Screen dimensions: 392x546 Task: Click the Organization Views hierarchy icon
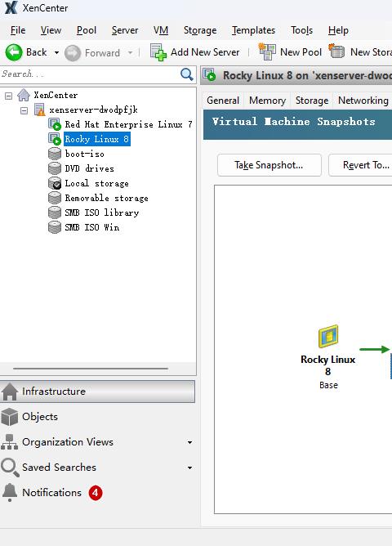[x=9, y=442]
